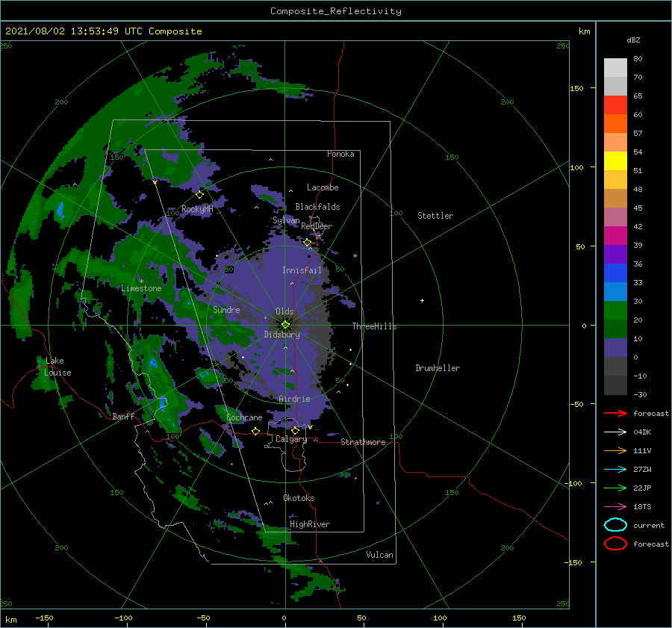
Task: Click the Innisfail city label
Action: 302,270
